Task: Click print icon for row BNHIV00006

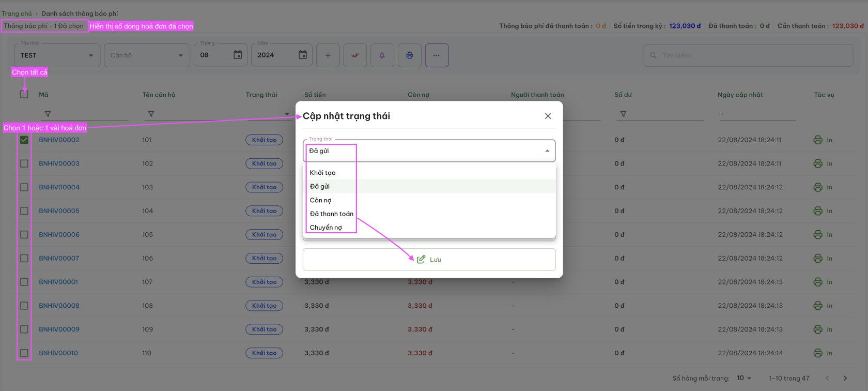Action: 818,235
